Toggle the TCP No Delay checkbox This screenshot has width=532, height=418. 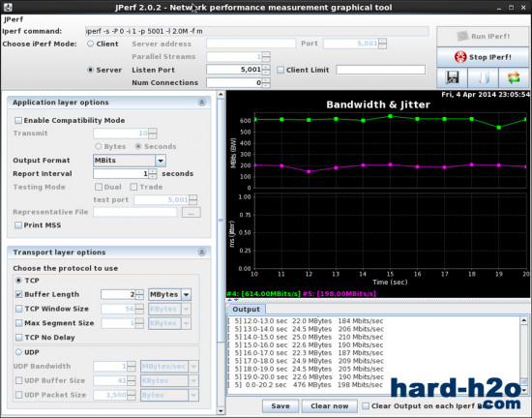click(x=19, y=338)
